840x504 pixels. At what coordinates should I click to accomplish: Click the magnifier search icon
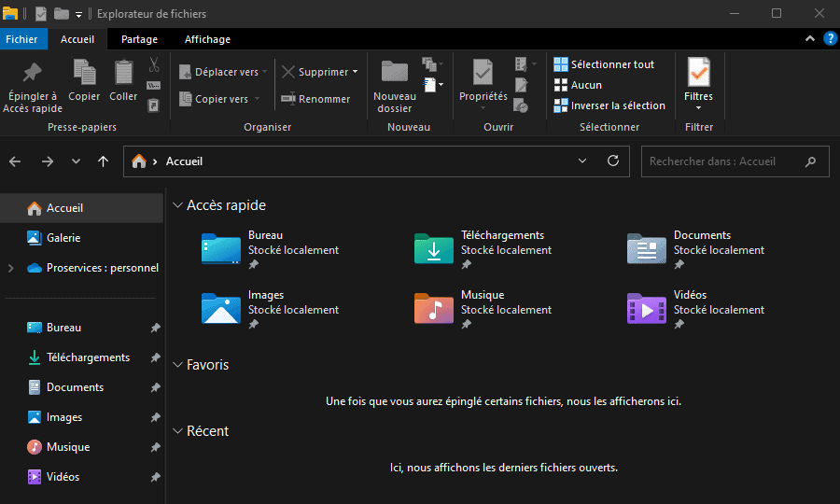810,161
